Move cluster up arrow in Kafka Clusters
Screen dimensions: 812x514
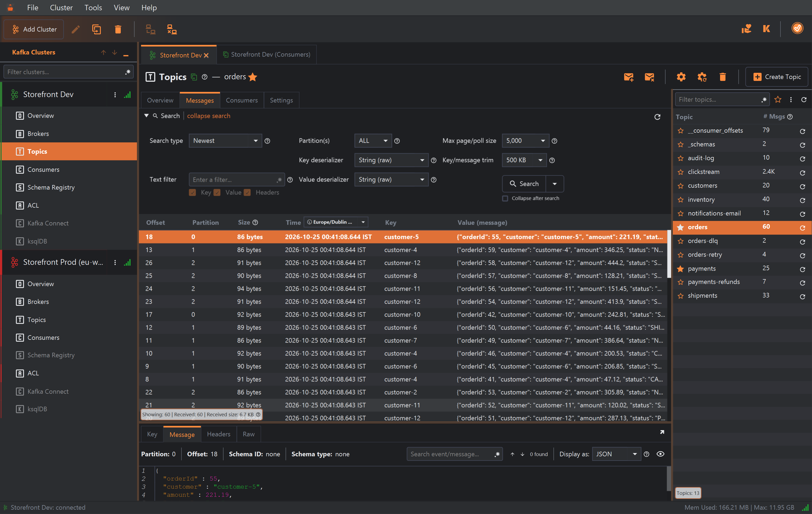click(x=103, y=52)
